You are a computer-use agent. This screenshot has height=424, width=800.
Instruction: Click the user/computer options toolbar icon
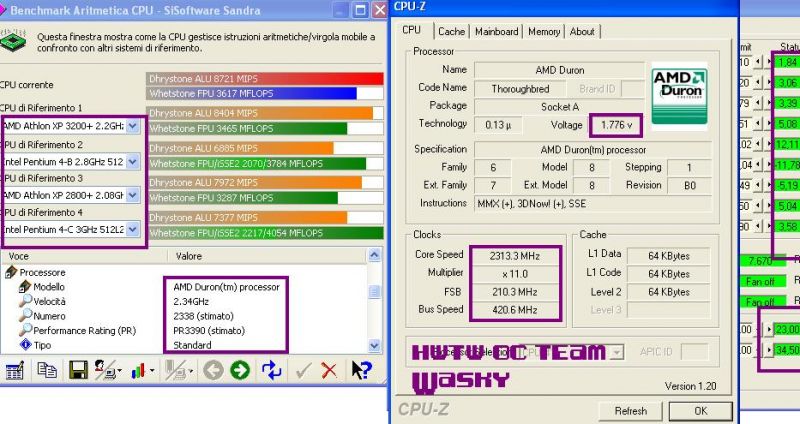point(105,370)
